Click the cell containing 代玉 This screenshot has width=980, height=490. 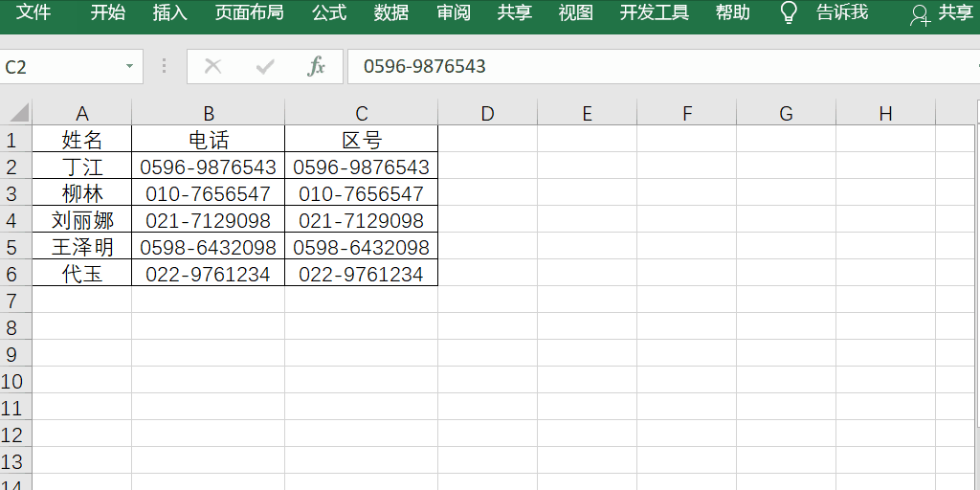(x=82, y=273)
